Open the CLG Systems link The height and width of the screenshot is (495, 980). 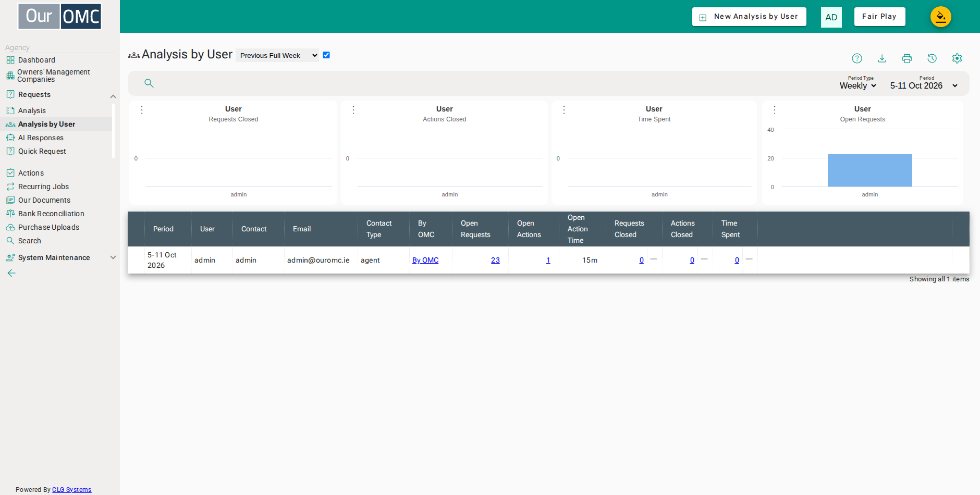(x=71, y=490)
